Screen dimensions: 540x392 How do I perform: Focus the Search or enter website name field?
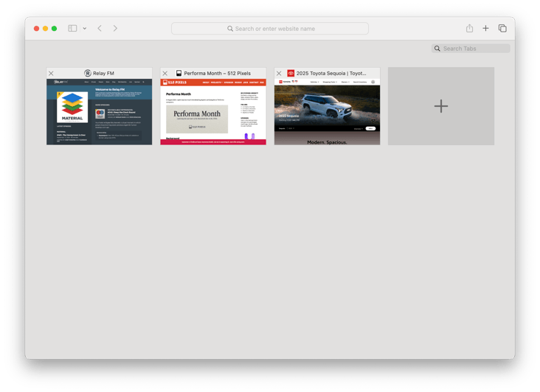270,29
